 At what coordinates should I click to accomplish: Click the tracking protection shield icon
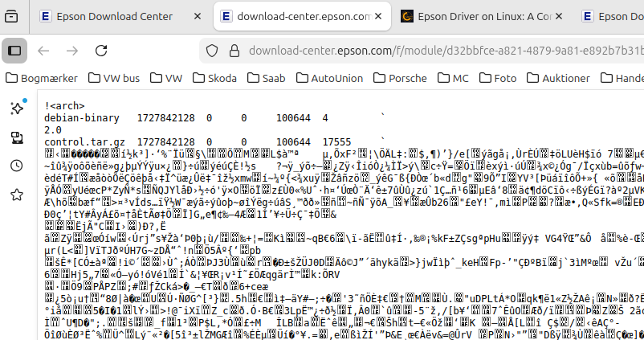pyautogui.click(x=211, y=51)
